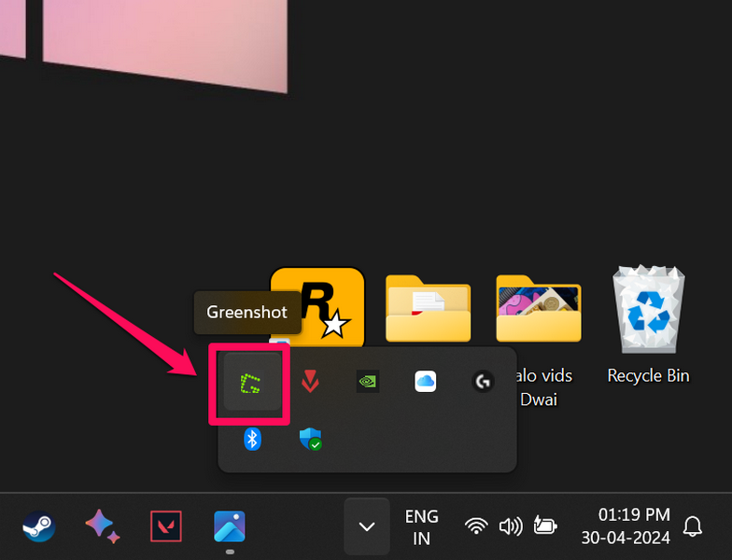Launch Steam from the taskbar
732x560 pixels.
click(39, 526)
